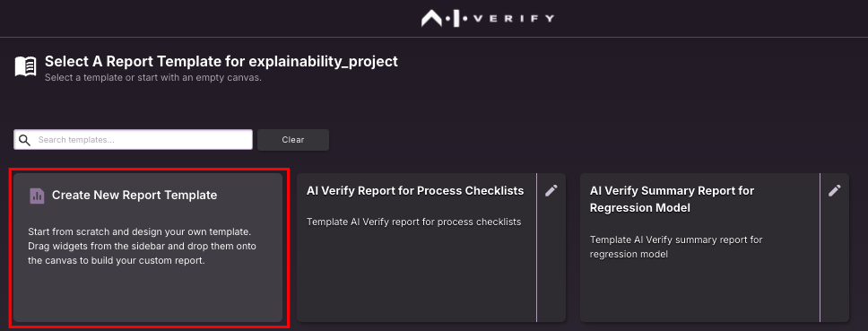The image size is (868, 331).
Task: Click the 'Start from scratch and design' description text
Action: coord(142,246)
